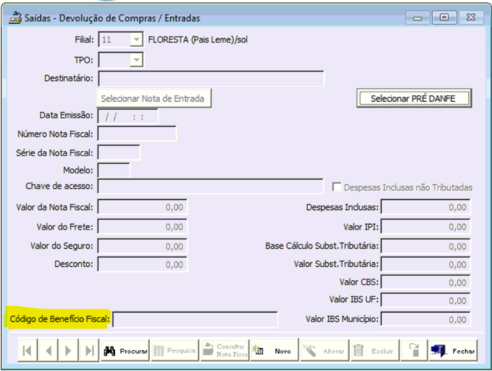Click the Data Emissão field
Screen dimensions: 492x371
coord(128,117)
